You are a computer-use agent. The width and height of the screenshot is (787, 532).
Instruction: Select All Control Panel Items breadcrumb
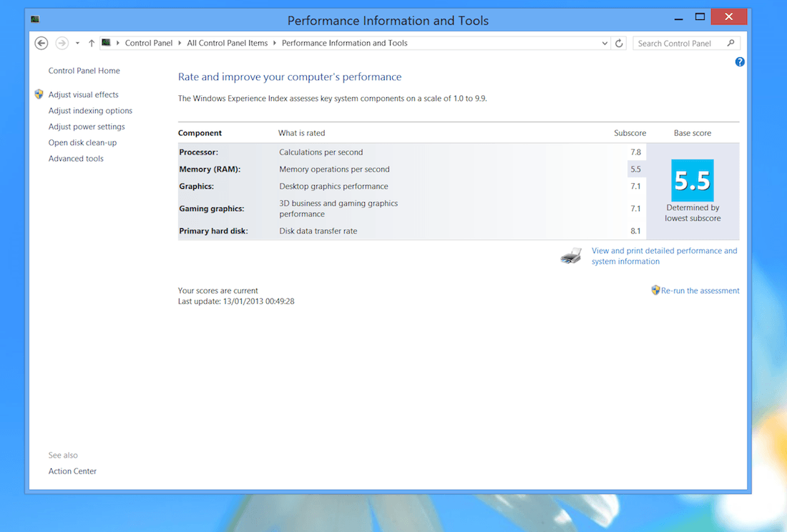coord(227,43)
